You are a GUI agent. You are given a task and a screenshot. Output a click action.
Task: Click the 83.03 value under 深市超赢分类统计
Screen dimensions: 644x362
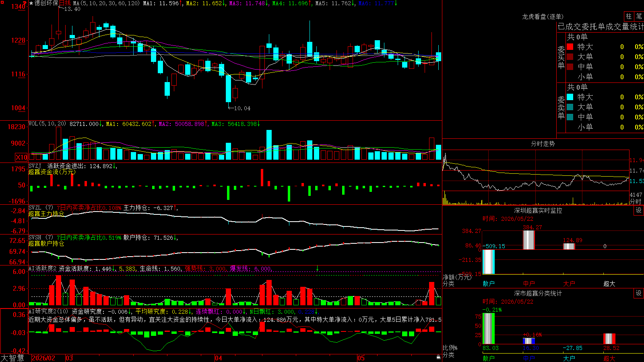tap(491, 348)
